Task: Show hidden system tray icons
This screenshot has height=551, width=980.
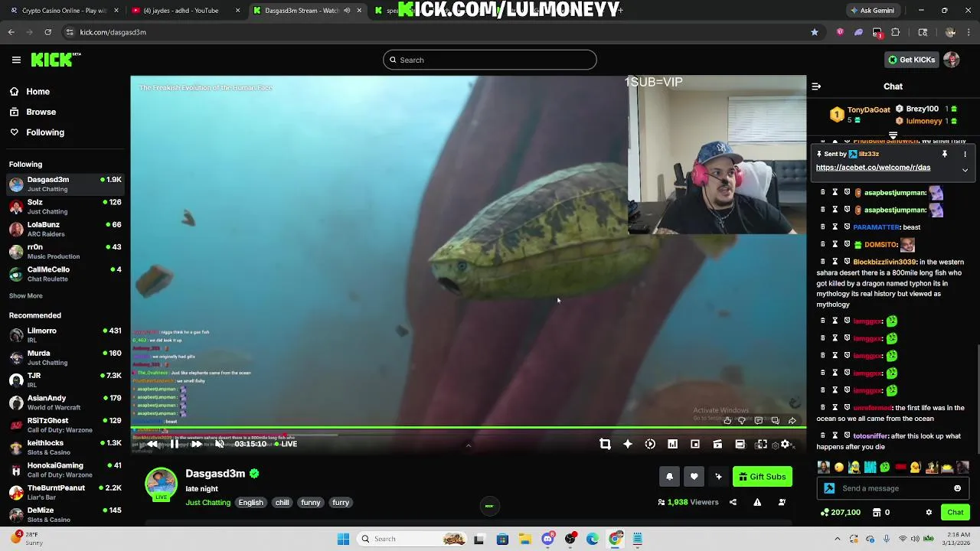Action: coord(837,539)
